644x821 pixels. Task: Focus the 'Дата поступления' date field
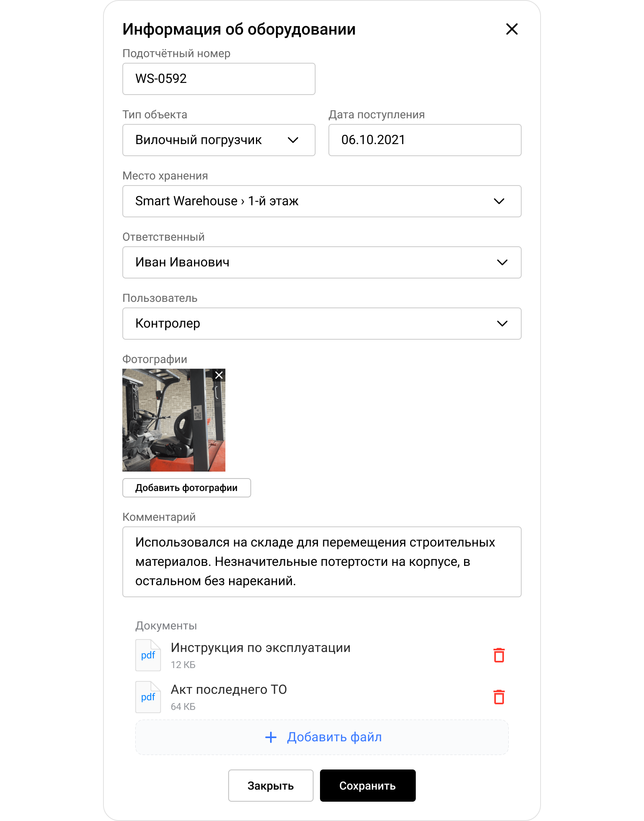pyautogui.click(x=425, y=140)
